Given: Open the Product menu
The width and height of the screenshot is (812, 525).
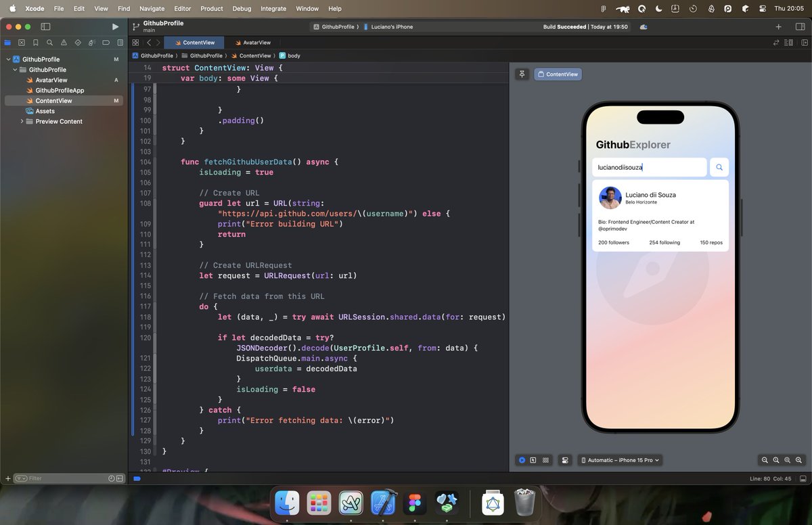Looking at the screenshot, I should pos(212,9).
